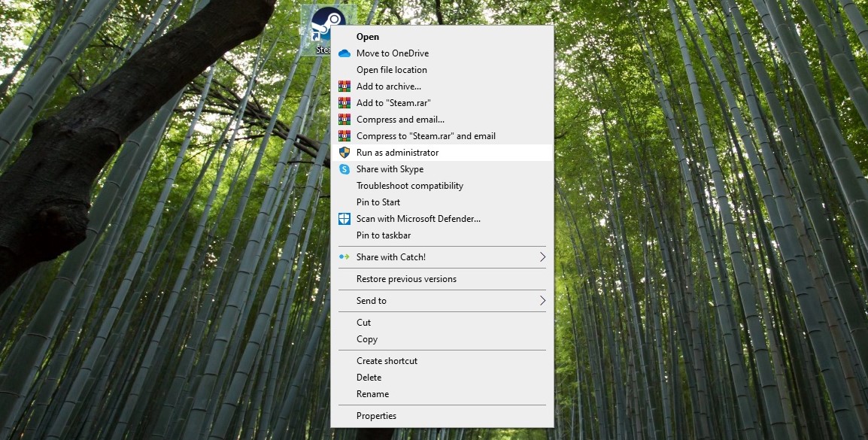Click the UAC shield icon for administrator run
Screen dimensions: 868x440
[x=345, y=152]
